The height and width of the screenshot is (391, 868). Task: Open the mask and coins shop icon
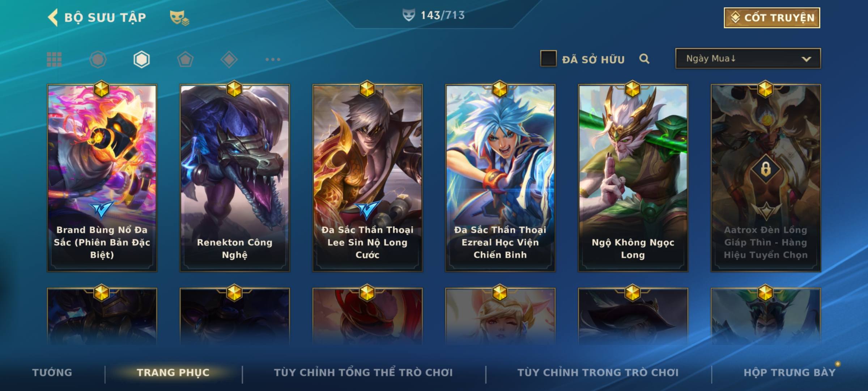(x=179, y=18)
